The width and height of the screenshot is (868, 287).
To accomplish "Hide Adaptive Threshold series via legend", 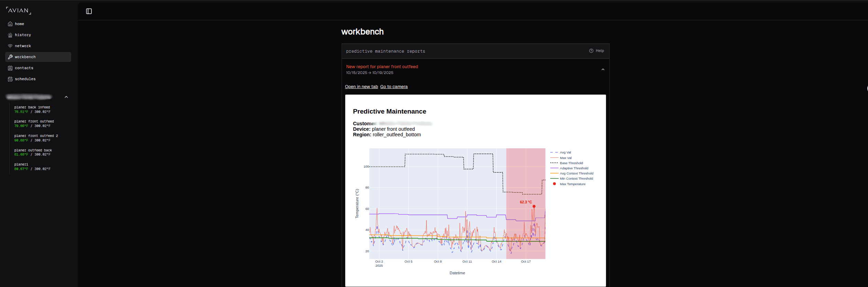I will click(x=574, y=168).
